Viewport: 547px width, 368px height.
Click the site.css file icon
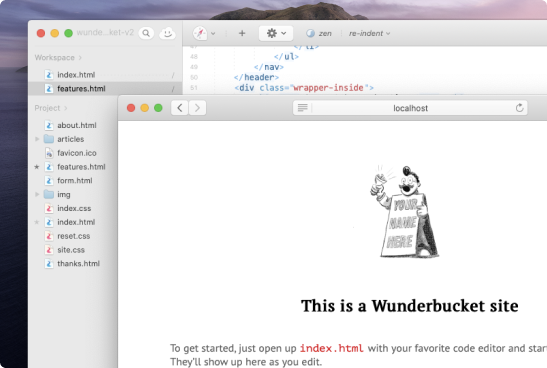(49, 250)
